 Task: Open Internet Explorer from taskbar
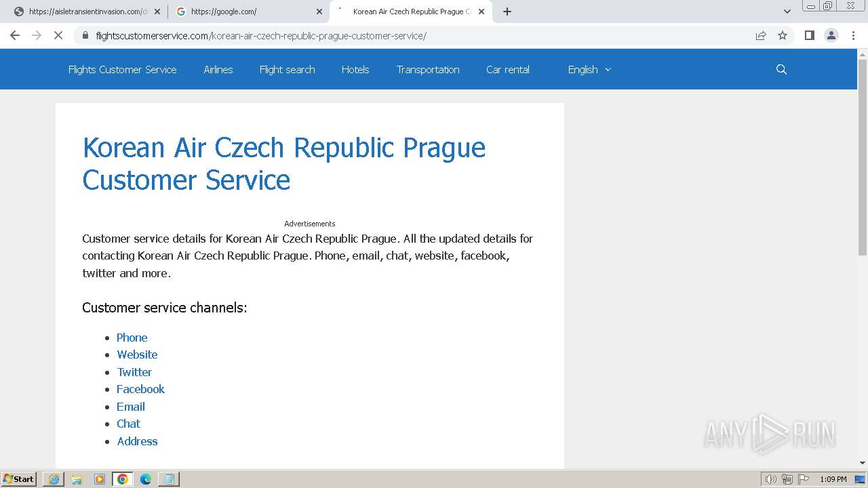pos(54,479)
